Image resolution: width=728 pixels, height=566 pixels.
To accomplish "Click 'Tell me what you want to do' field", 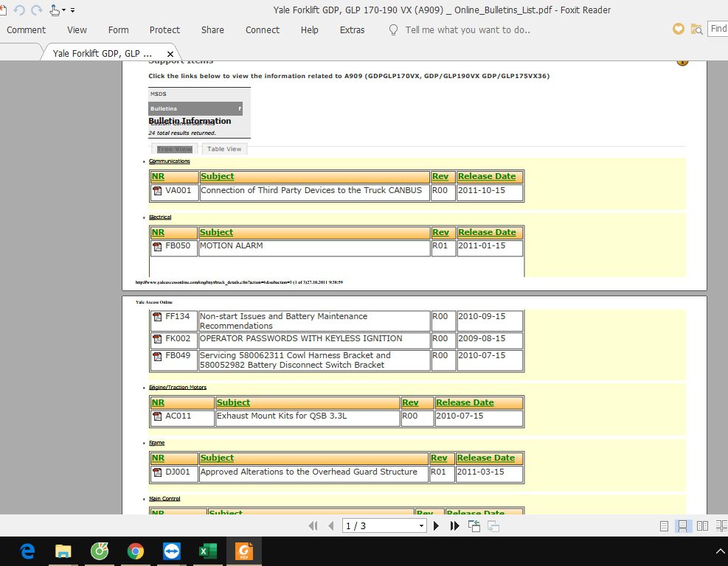I will [x=468, y=29].
